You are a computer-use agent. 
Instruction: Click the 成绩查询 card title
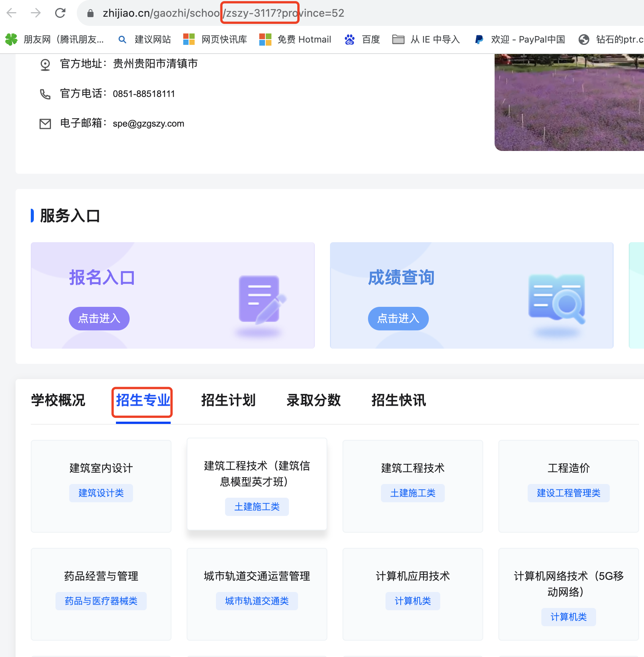(401, 278)
